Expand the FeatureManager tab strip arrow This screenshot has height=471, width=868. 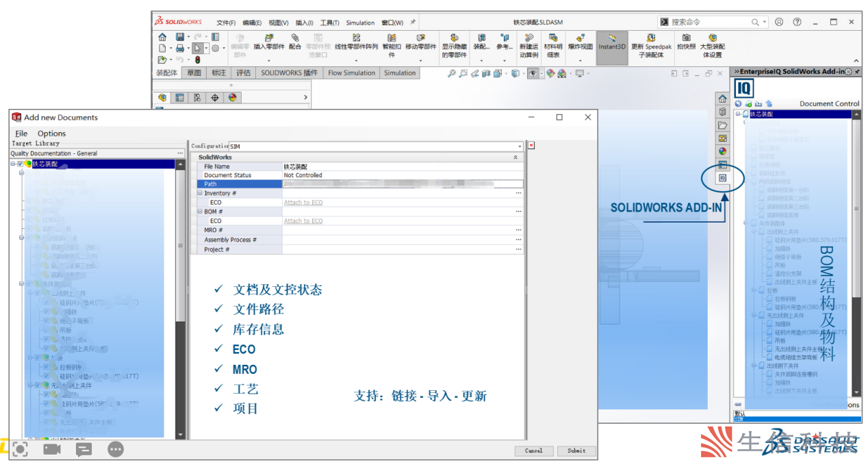click(305, 97)
